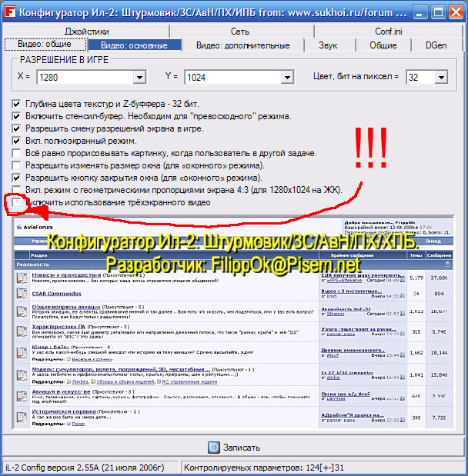Select the Conf.ini tab
Image resolution: width=468 pixels, height=476 pixels.
[x=389, y=32]
